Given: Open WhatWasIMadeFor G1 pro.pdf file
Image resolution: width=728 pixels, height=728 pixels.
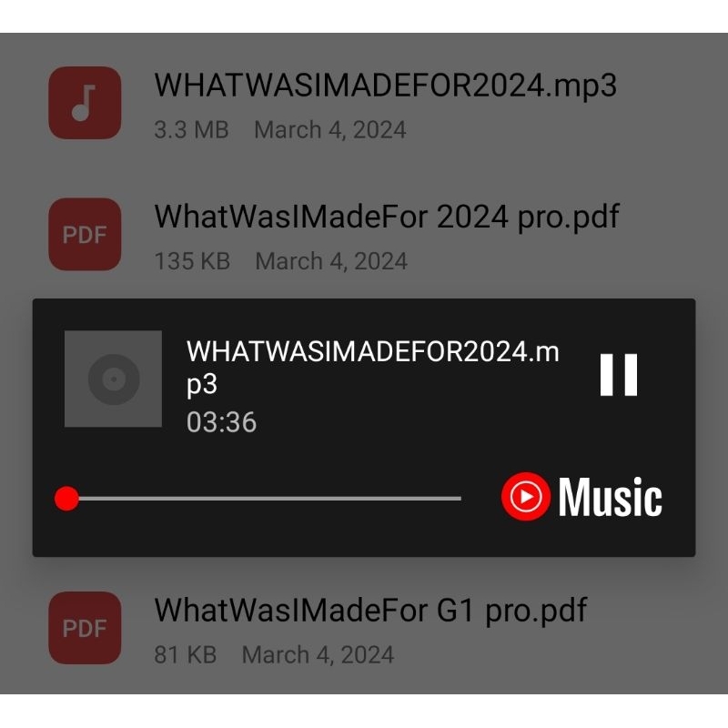Looking at the screenshot, I should [364, 628].
